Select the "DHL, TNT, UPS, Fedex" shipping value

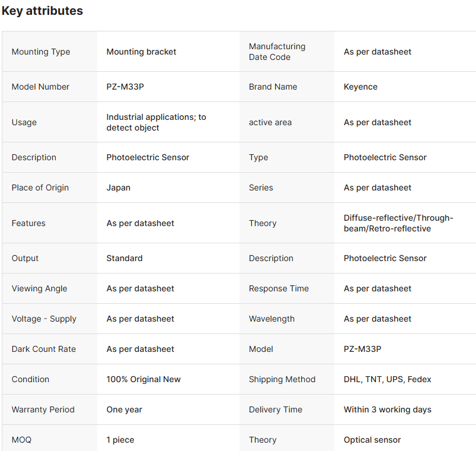(x=388, y=379)
